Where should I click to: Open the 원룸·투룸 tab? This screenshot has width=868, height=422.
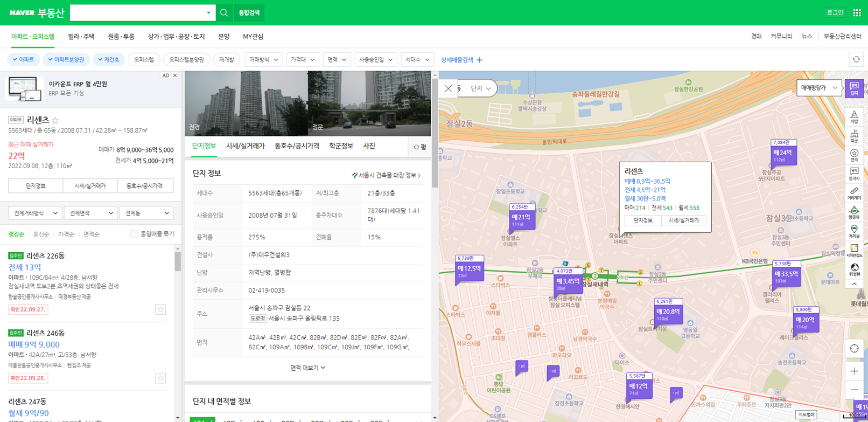(x=121, y=37)
